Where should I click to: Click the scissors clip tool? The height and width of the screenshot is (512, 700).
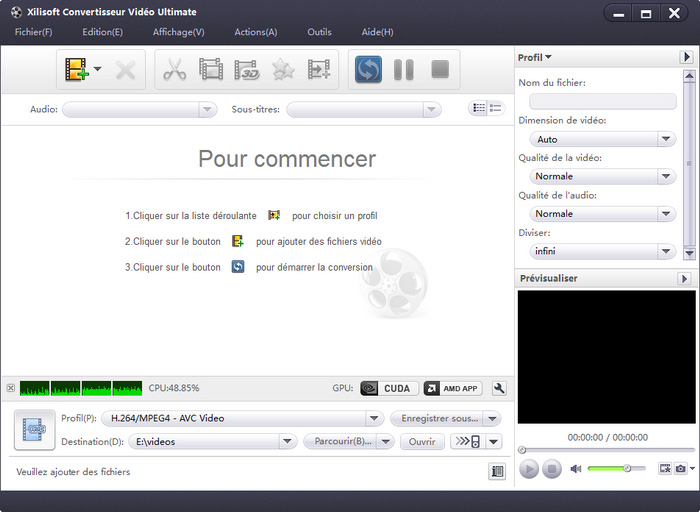pos(174,70)
